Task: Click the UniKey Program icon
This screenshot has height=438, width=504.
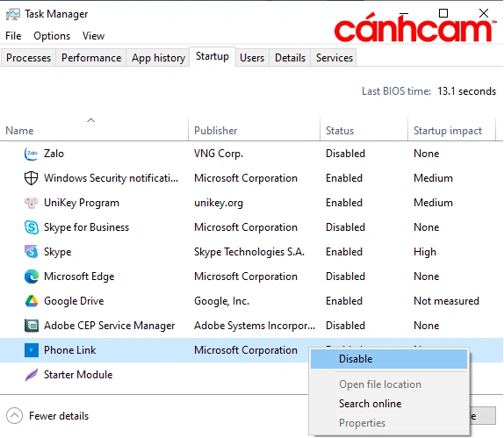Action: (32, 203)
